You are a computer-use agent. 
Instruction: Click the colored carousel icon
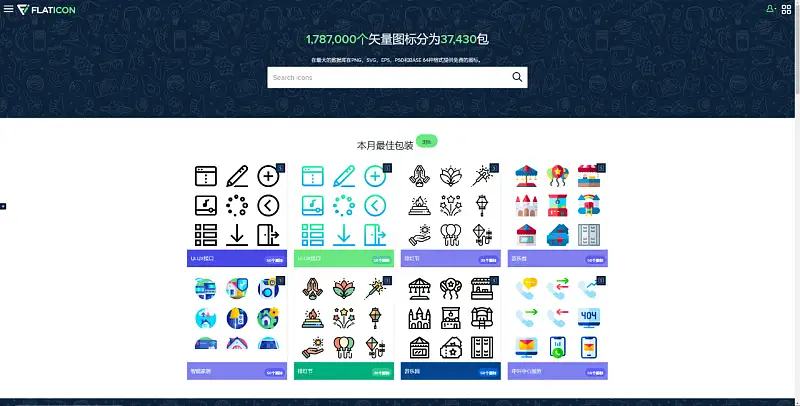coord(526,176)
